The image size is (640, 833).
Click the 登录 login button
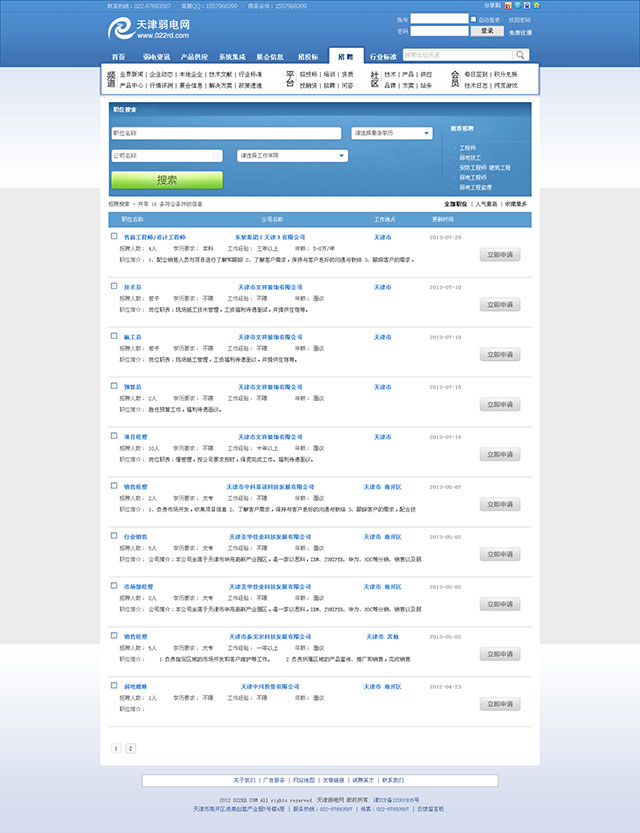coord(487,31)
